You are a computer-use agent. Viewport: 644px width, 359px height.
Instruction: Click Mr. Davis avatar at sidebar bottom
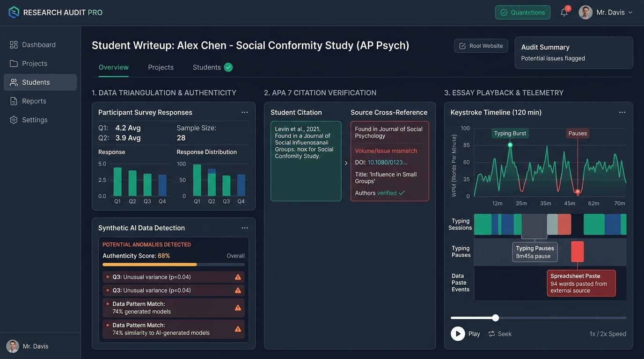click(x=13, y=346)
